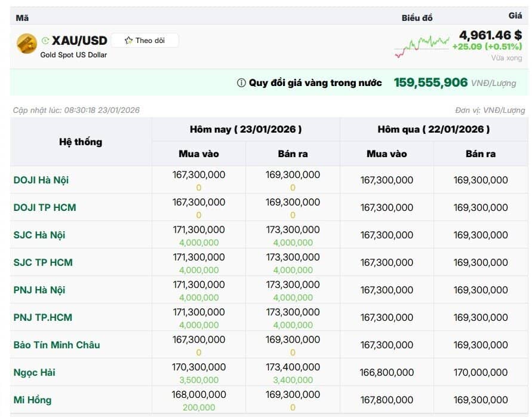Open SJC TP HCM system link
Screen dimensions: 532x417
[43, 262]
